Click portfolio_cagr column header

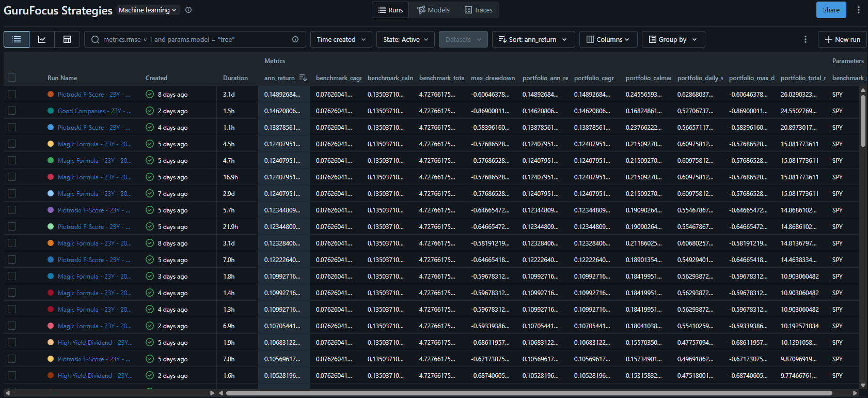[x=594, y=78]
